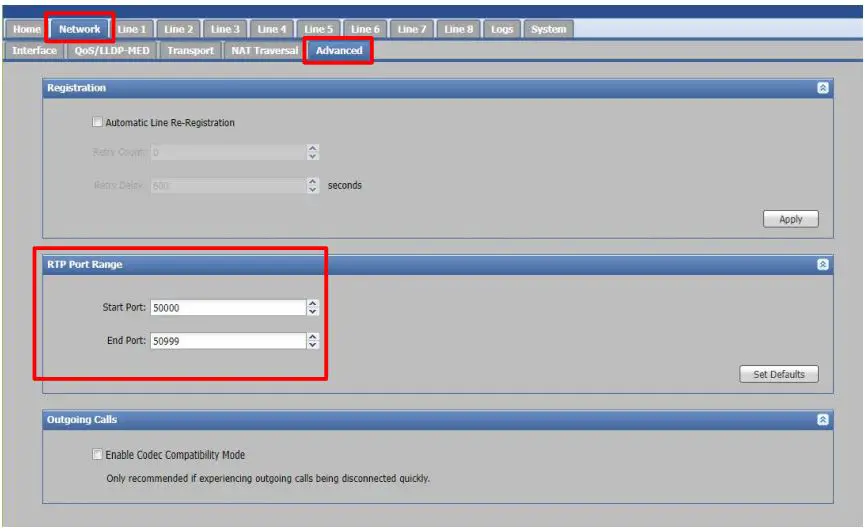The height and width of the screenshot is (531, 865).
Task: Collapse the Outgoing Calls section
Action: 823,420
